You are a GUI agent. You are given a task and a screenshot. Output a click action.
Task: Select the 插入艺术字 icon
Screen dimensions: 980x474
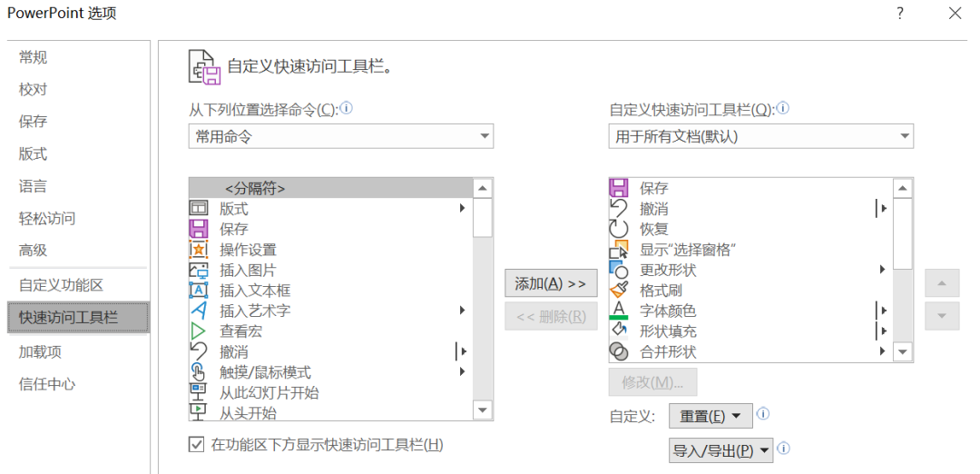[198, 311]
